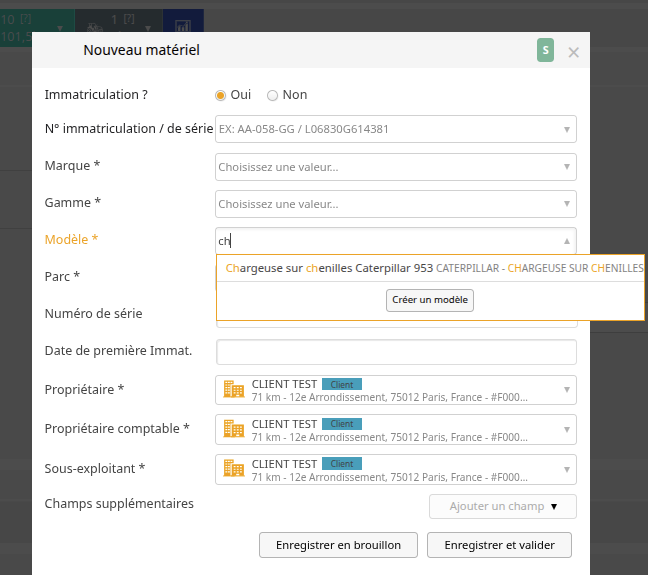The width and height of the screenshot is (648, 575).
Task: Open the Sous-exploitant dropdown
Action: point(395,469)
